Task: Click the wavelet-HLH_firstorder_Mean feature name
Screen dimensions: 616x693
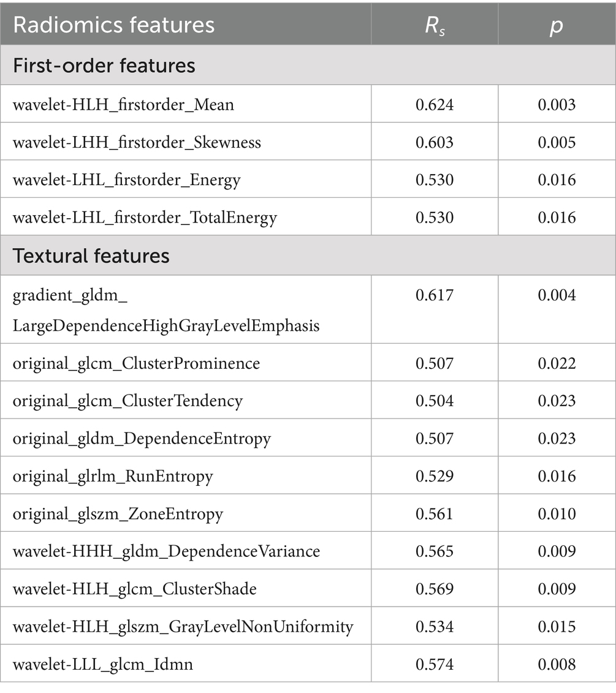Action: coord(123,104)
